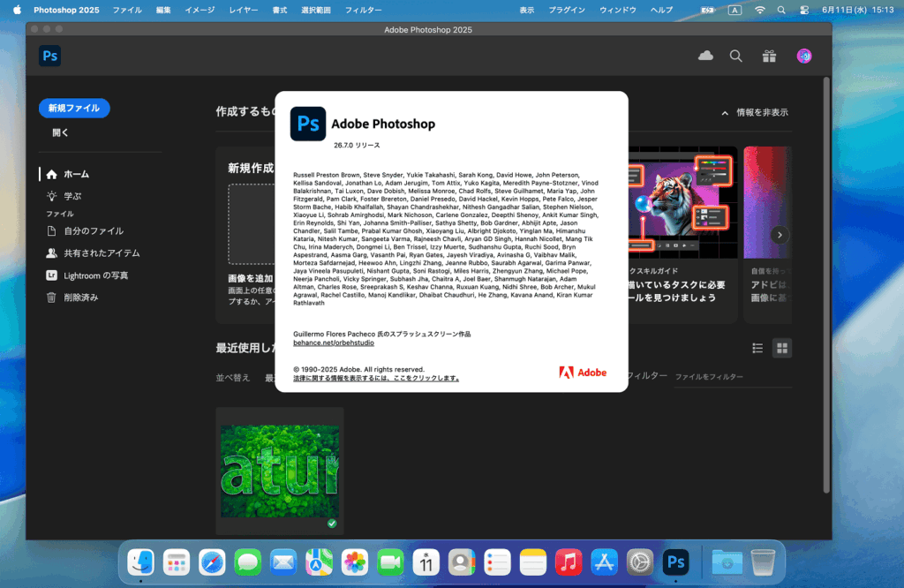The height and width of the screenshot is (588, 904).
Task: Open Finder in the Dock
Action: click(140, 562)
